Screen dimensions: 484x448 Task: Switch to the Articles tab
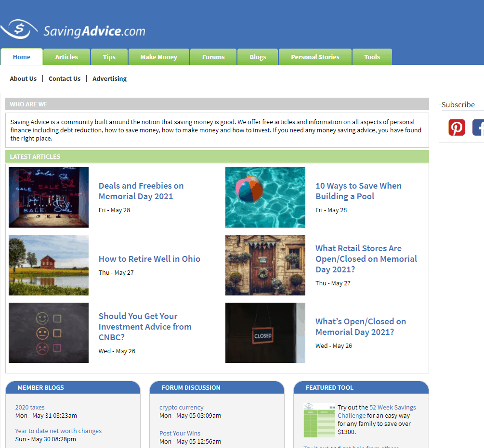[x=66, y=57]
